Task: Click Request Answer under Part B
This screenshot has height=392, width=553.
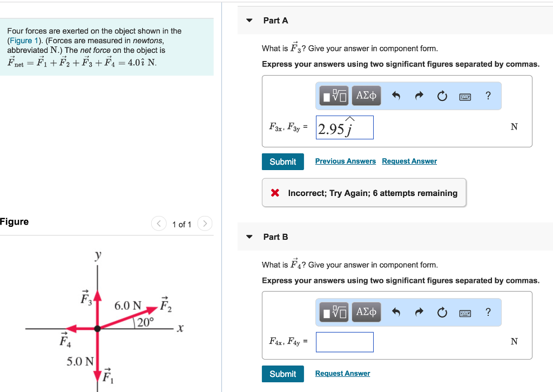Action: click(x=342, y=373)
